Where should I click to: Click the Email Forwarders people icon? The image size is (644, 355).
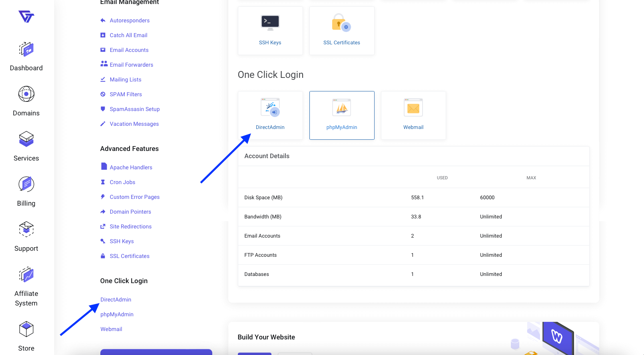[x=104, y=64]
